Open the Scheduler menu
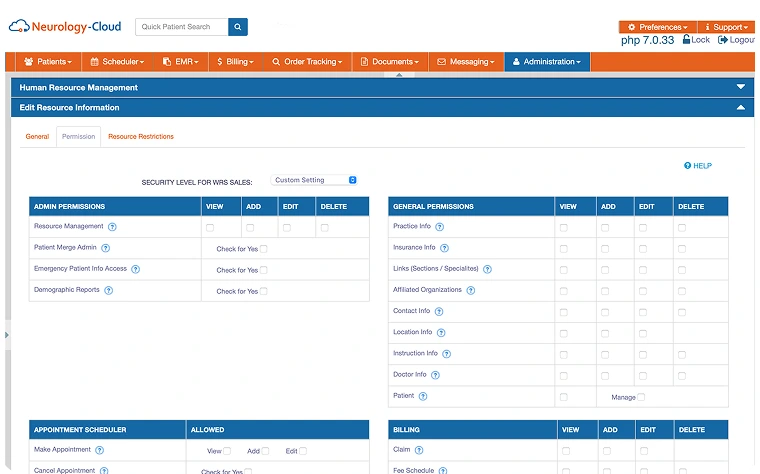 click(117, 62)
